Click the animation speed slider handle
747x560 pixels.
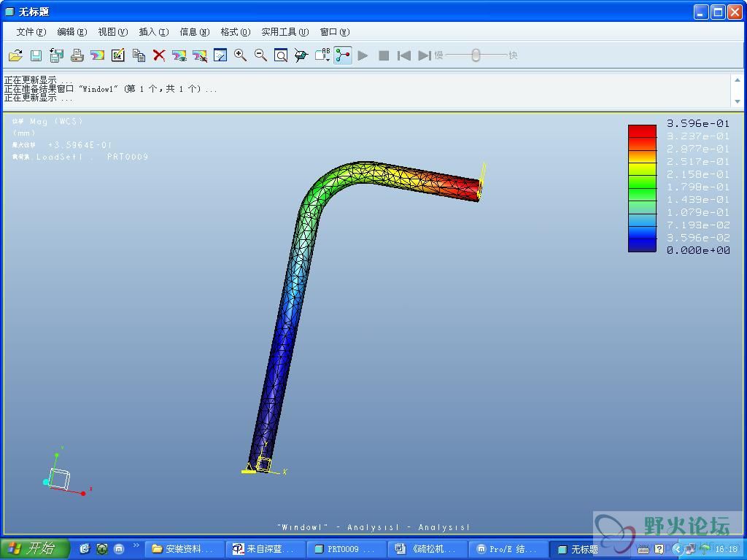coord(476,55)
